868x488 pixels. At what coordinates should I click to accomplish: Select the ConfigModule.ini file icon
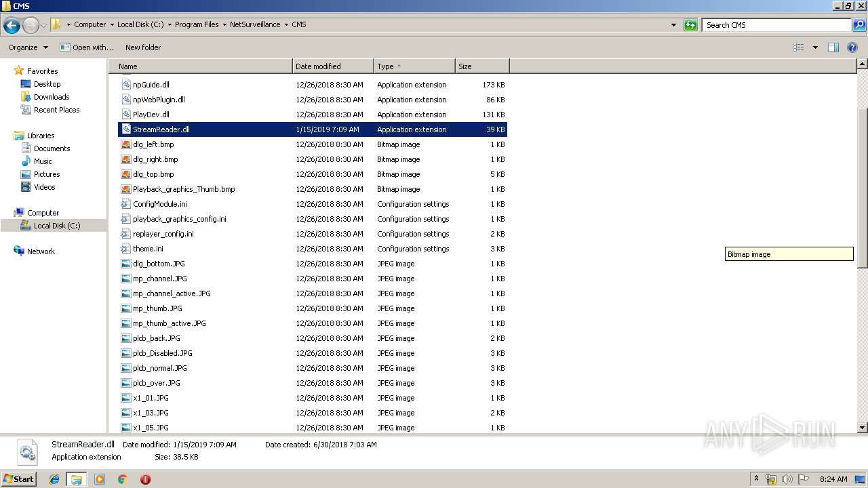coord(126,204)
